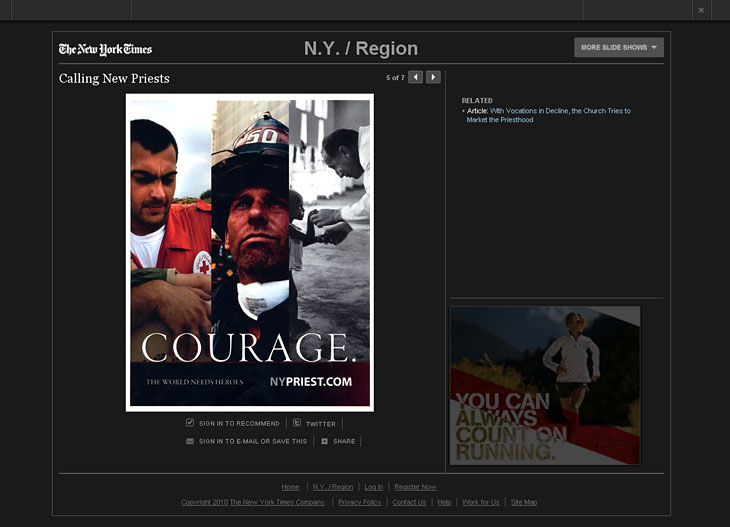Open the Privacy Policy link

pos(359,502)
